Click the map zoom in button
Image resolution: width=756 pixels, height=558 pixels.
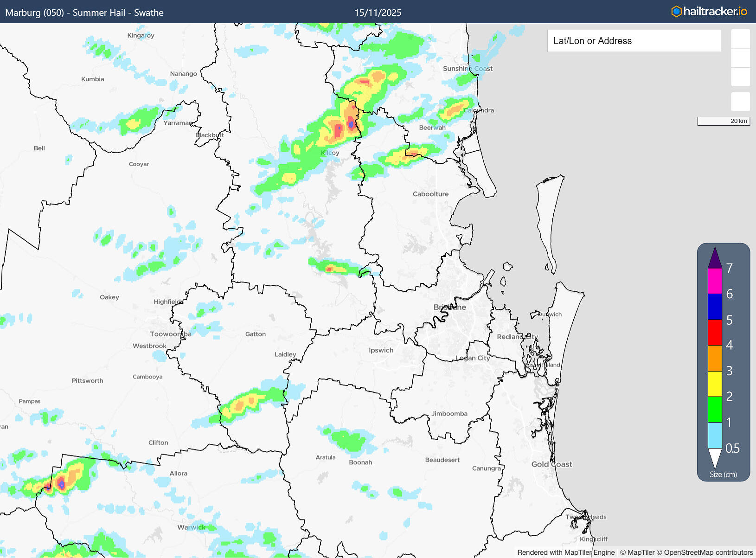coord(740,39)
